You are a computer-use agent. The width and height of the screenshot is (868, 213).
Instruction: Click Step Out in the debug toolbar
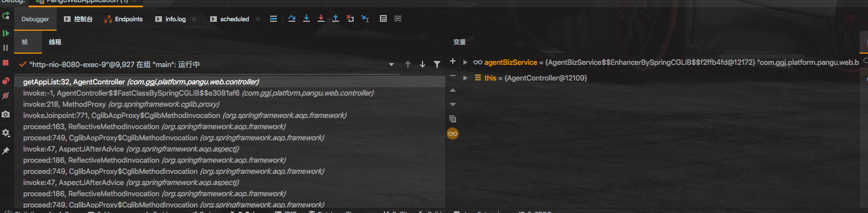(x=336, y=18)
